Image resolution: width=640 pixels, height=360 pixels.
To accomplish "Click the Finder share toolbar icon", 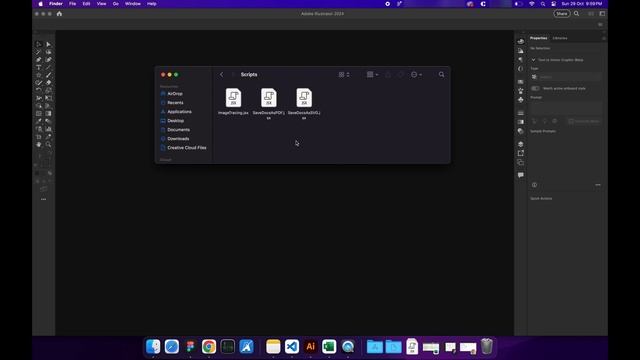I will [388, 75].
